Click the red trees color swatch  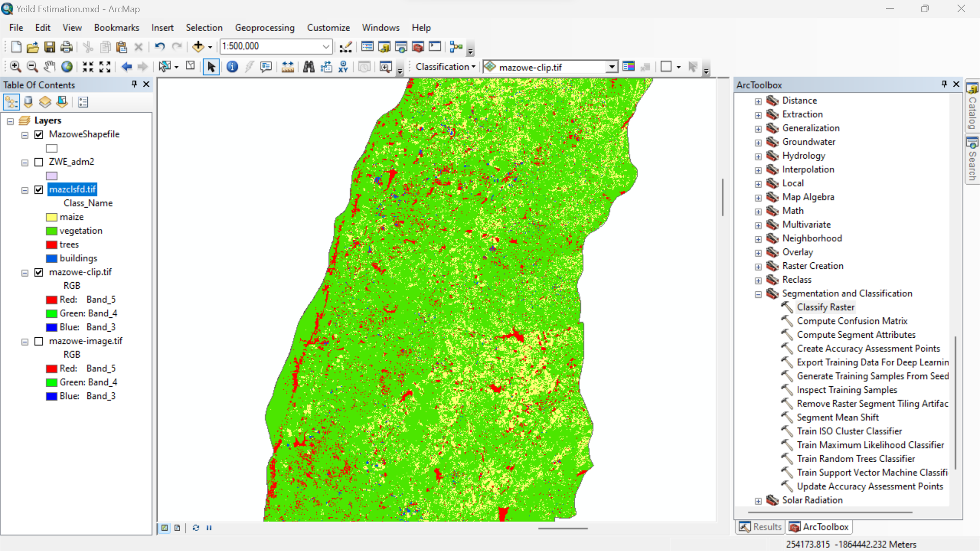[x=52, y=245]
